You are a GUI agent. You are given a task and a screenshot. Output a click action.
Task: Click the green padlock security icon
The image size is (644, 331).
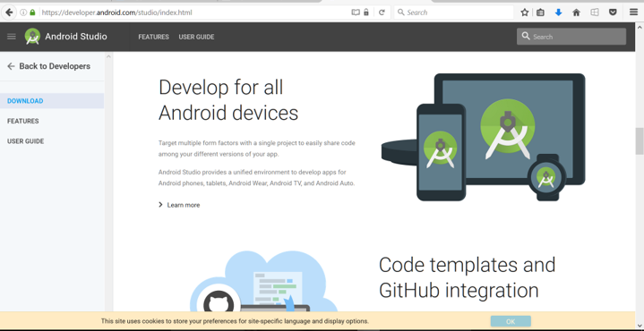pos(32,13)
